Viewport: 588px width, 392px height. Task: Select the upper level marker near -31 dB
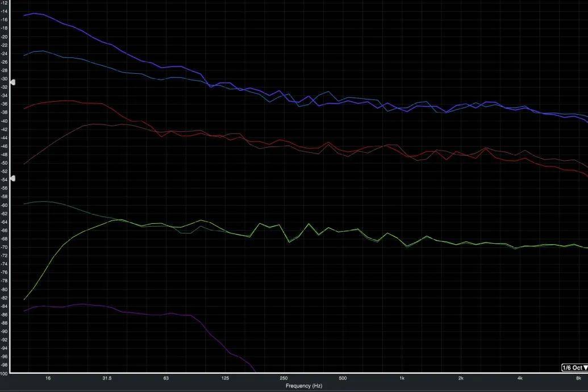coord(12,82)
